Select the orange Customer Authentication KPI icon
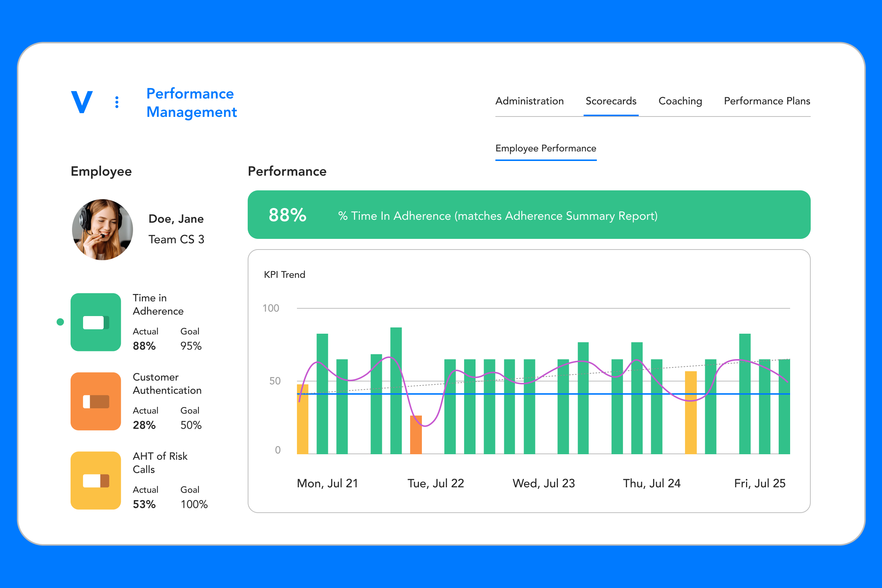 tap(96, 401)
